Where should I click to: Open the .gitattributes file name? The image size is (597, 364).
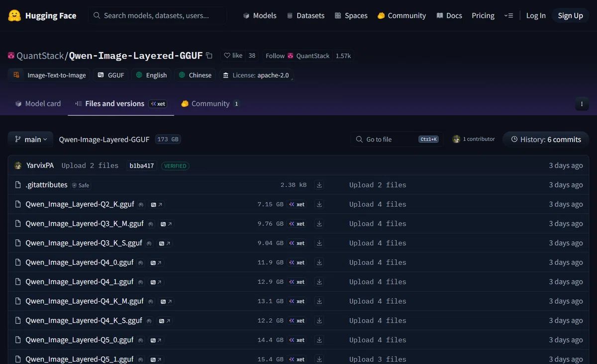pos(46,185)
